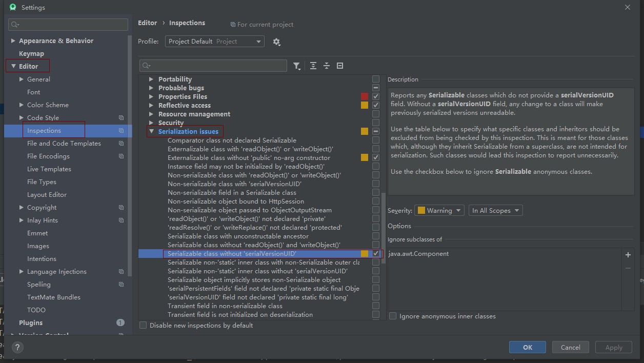Open Live Templates settings
This screenshot has width=644, height=363.
click(49, 169)
